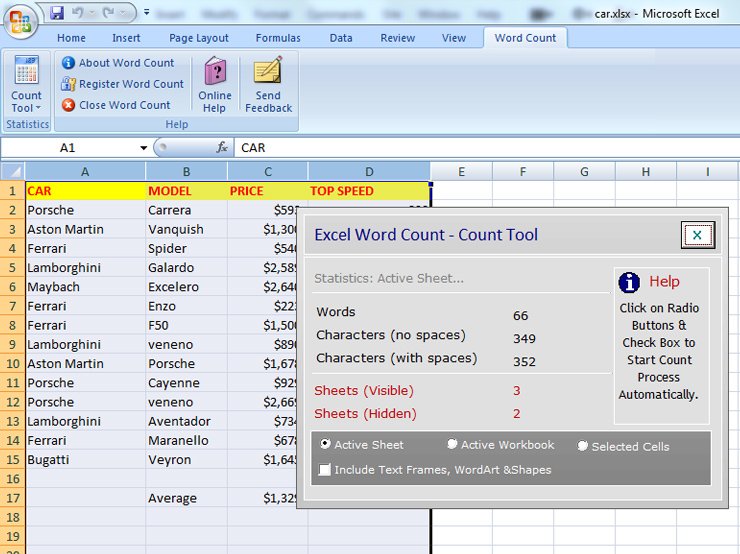Open Online Help book icon

click(x=215, y=71)
